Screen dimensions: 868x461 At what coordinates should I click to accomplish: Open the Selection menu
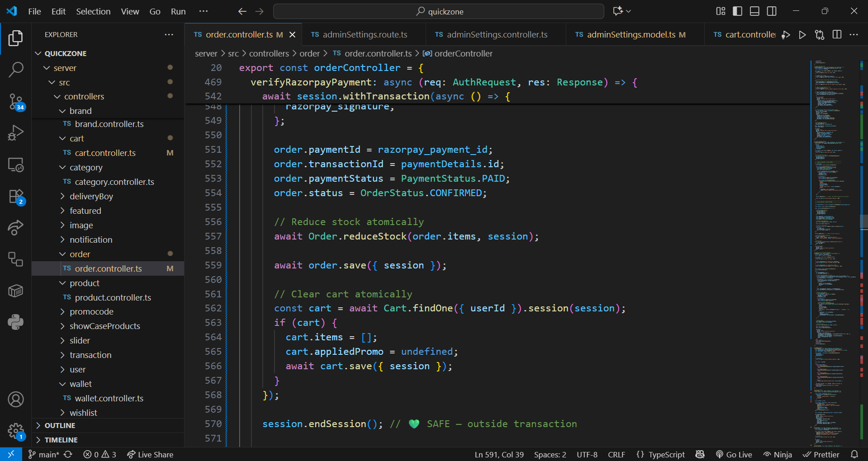coord(93,11)
